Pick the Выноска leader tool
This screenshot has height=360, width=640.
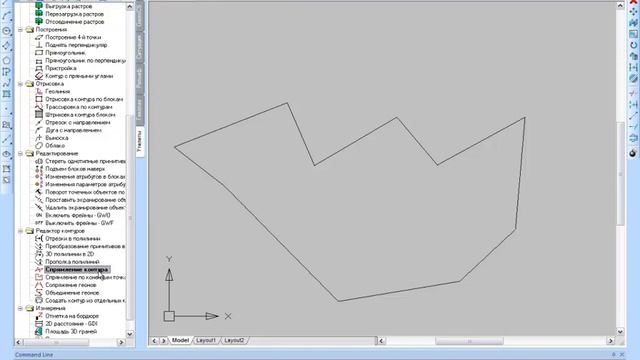click(57, 138)
